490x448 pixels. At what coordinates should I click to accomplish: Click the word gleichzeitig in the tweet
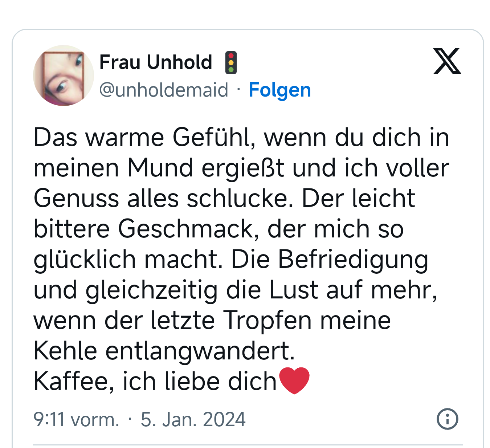click(x=151, y=290)
